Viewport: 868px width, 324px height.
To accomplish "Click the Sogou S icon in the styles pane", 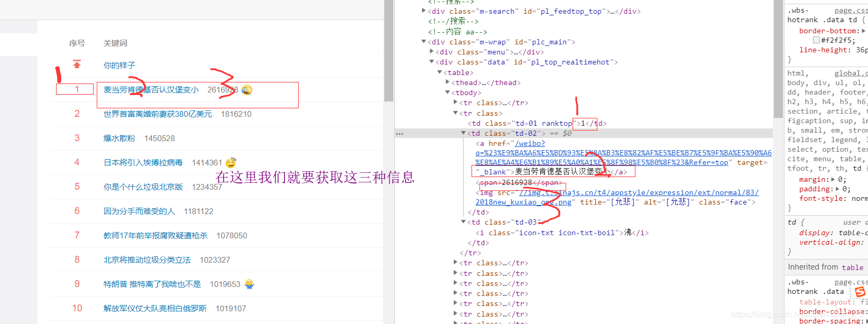I will (x=861, y=292).
